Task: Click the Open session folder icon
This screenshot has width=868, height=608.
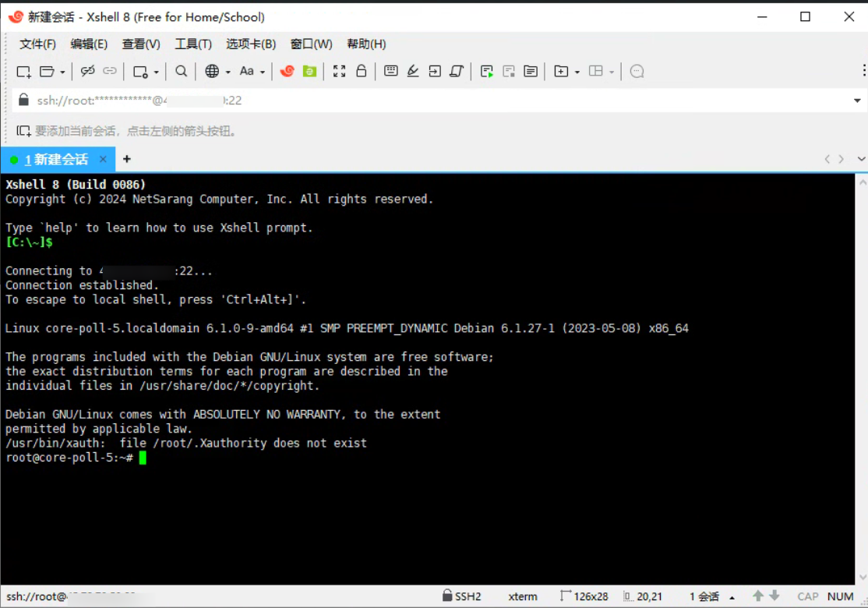Action: (x=47, y=72)
